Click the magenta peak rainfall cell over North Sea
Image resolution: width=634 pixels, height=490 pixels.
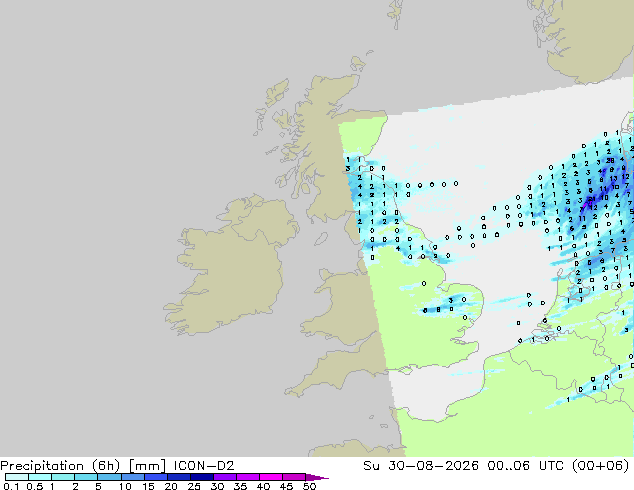587,201
